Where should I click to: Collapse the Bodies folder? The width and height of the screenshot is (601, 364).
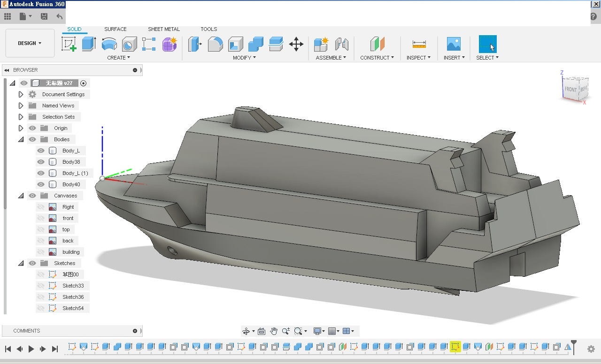tap(21, 139)
